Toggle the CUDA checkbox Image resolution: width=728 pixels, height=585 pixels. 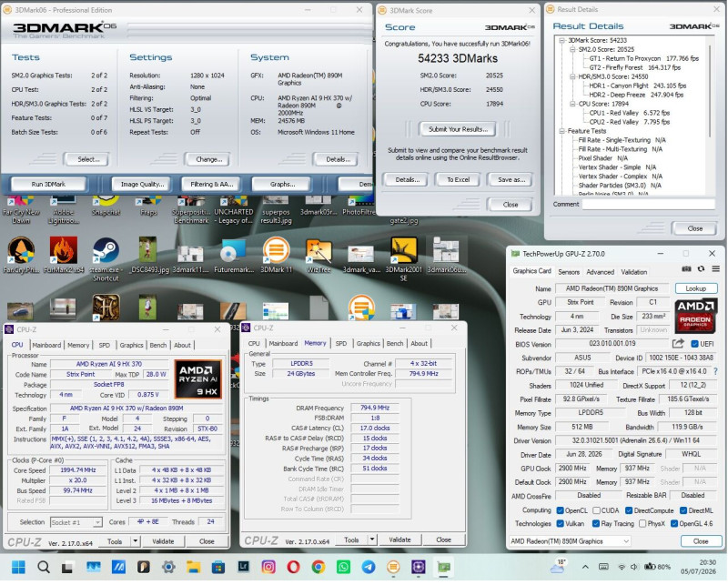(x=596, y=510)
